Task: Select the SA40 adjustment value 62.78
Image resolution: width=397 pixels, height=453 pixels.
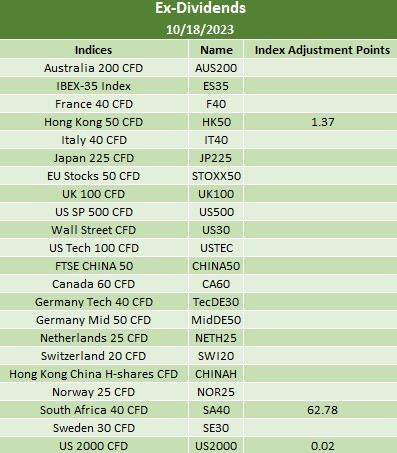Action: 322,410
